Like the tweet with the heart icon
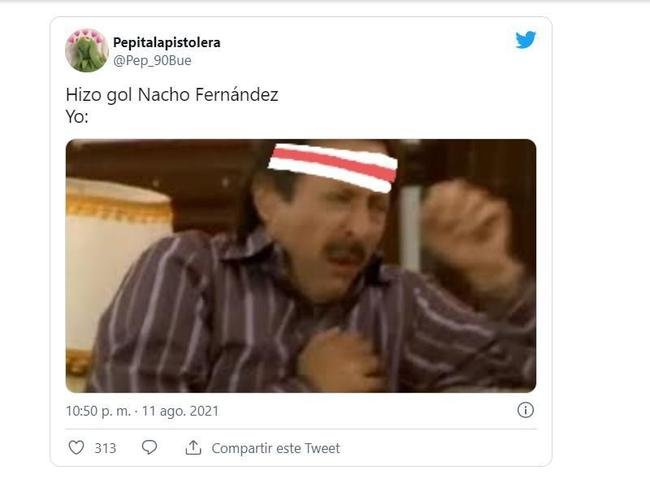Screen dimensions: 650x488 pyautogui.click(x=76, y=448)
